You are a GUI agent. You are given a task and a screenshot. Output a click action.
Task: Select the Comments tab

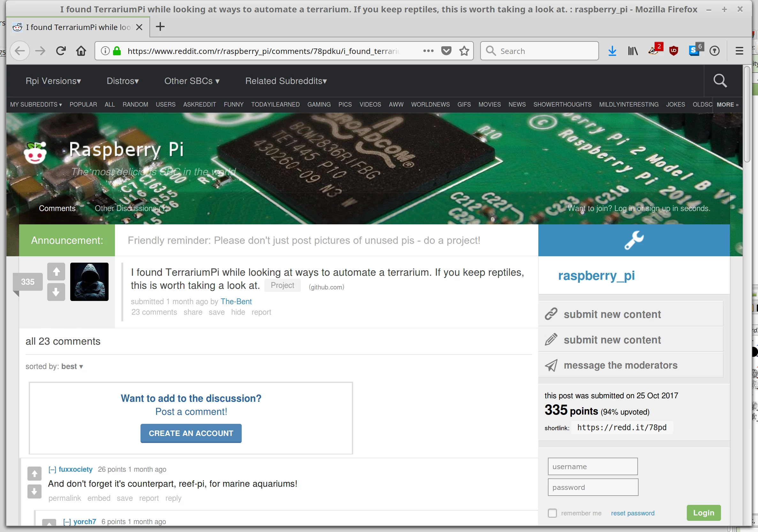(57, 208)
